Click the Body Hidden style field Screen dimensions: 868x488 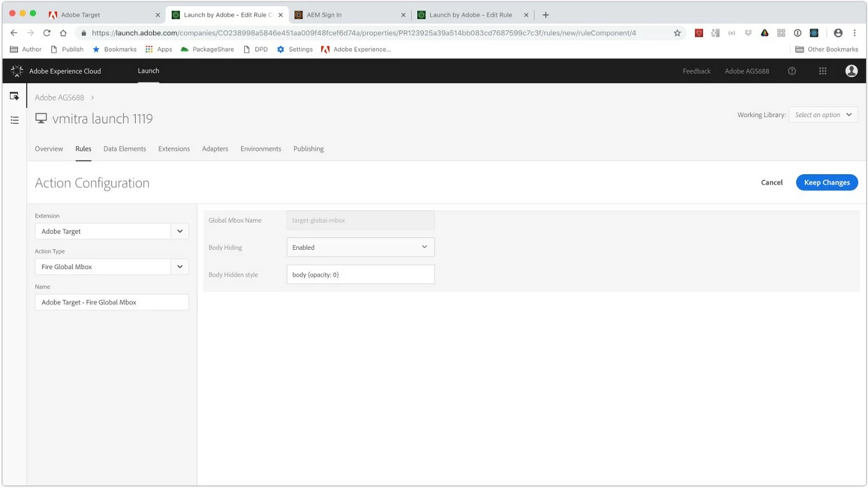coord(360,275)
